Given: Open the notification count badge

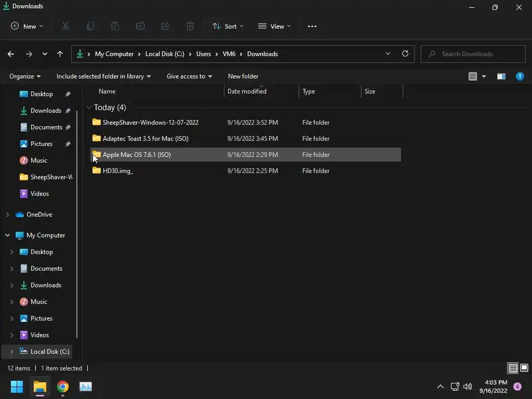Looking at the screenshot, I should [x=517, y=386].
